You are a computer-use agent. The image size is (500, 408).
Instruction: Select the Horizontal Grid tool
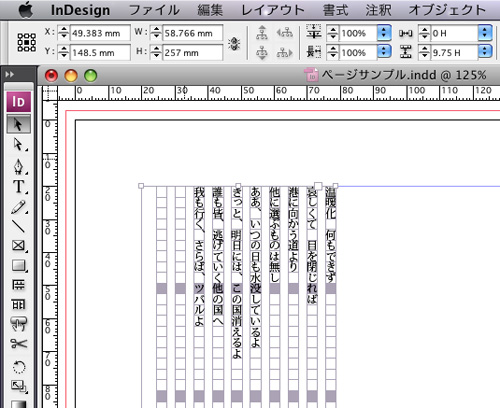click(x=18, y=285)
